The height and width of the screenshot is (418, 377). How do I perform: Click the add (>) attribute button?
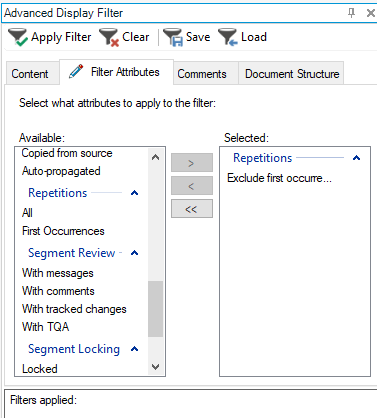click(x=192, y=163)
